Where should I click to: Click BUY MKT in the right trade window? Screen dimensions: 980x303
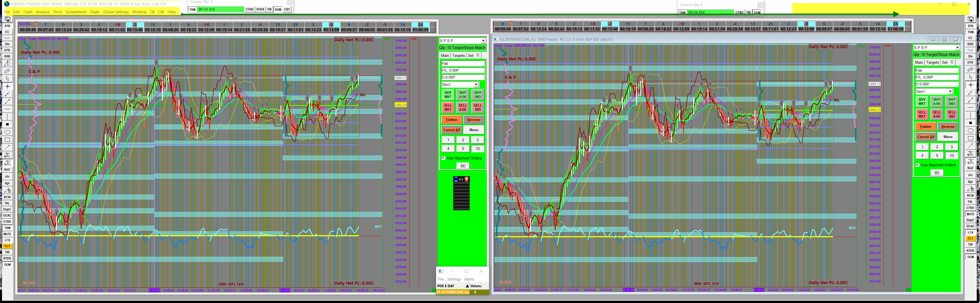tap(922, 101)
